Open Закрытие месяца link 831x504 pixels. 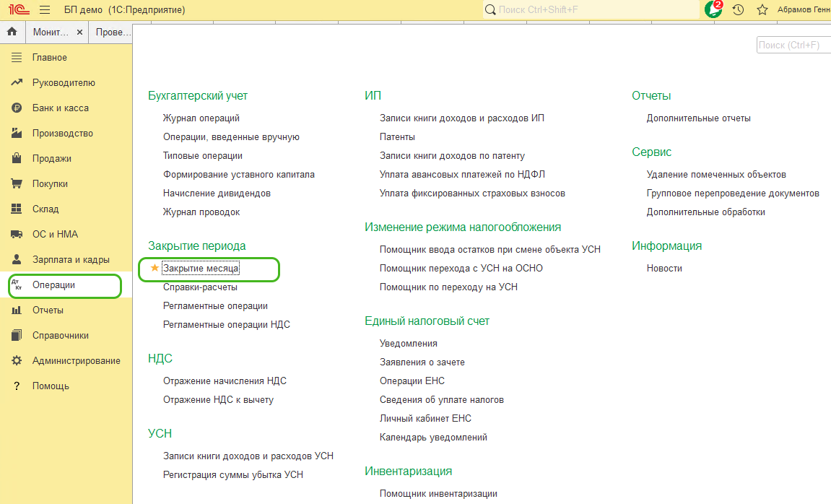(201, 268)
